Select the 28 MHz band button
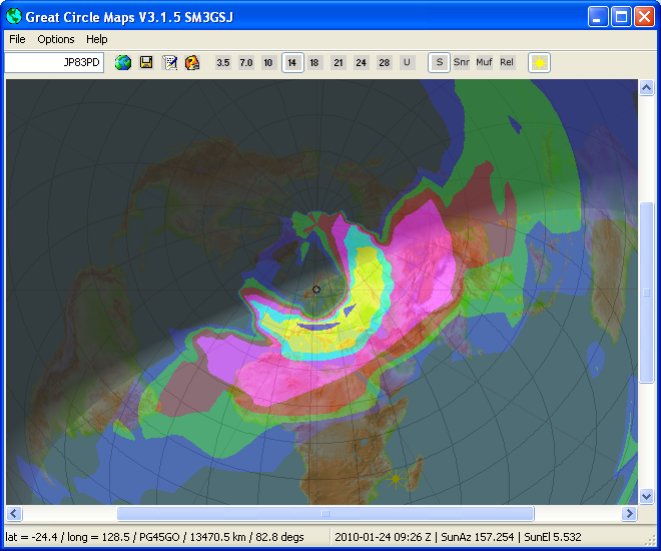The width and height of the screenshot is (661, 551). 384,63
